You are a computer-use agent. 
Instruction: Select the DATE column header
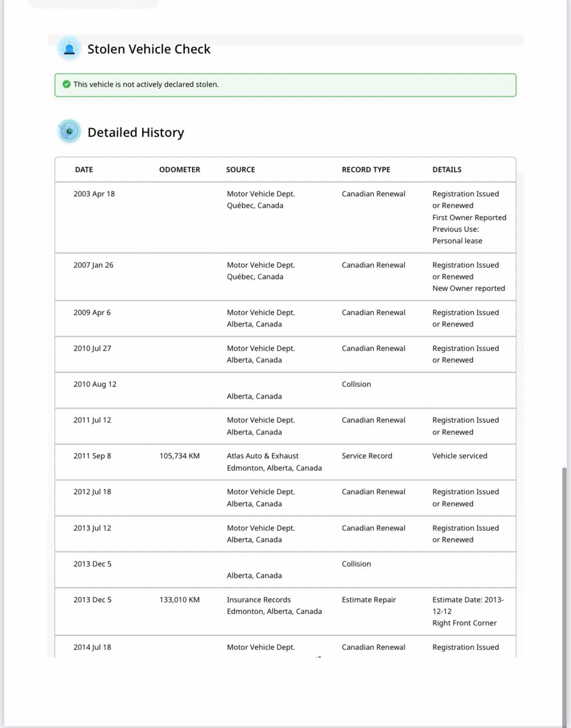coord(84,170)
